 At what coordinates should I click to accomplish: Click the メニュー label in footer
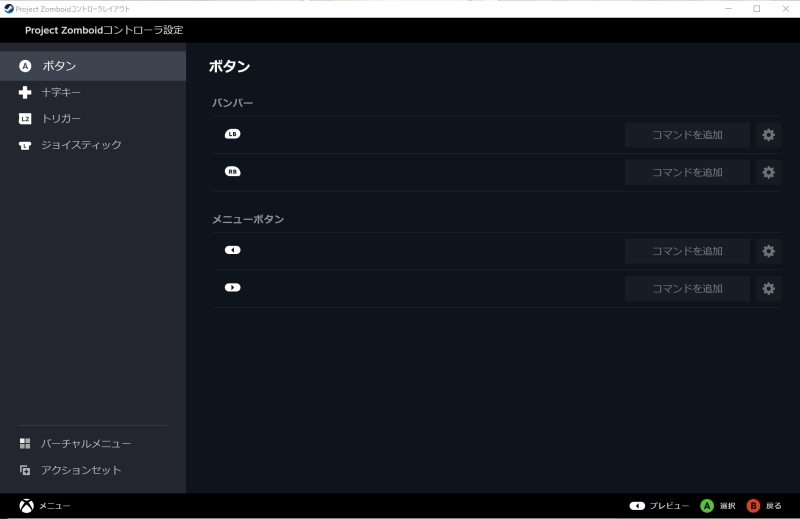point(55,506)
